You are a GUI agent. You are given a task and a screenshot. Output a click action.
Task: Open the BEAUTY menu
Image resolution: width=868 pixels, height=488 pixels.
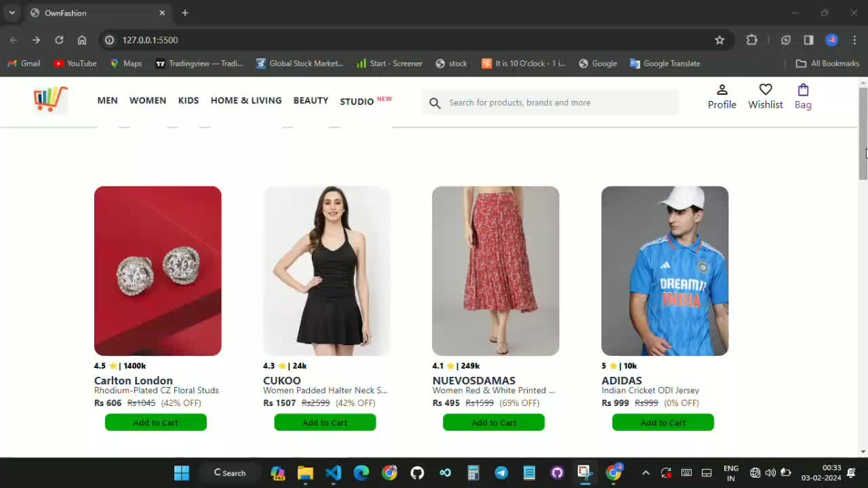(x=311, y=100)
